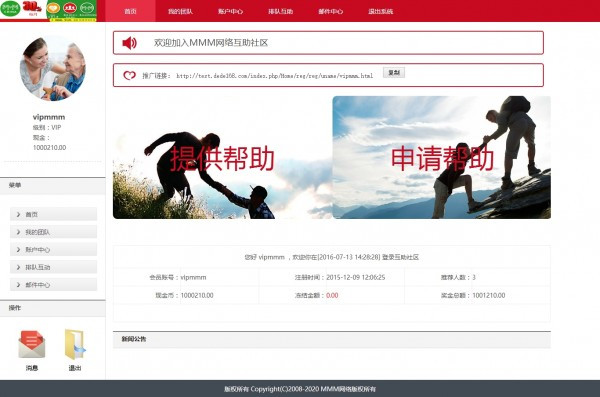Expand 首页 item in sidebar menu
The image size is (600, 397).
pyautogui.click(x=54, y=214)
